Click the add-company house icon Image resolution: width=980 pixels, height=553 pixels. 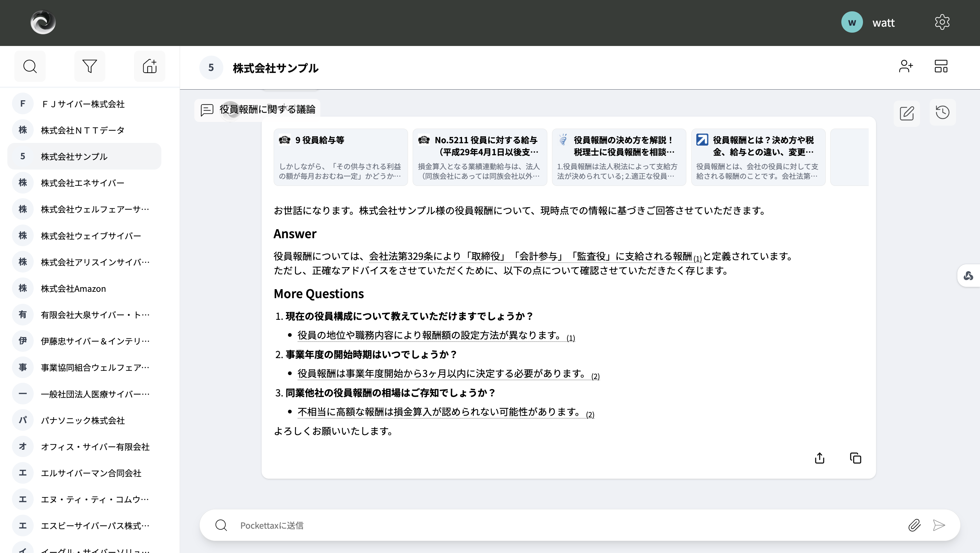coord(150,67)
